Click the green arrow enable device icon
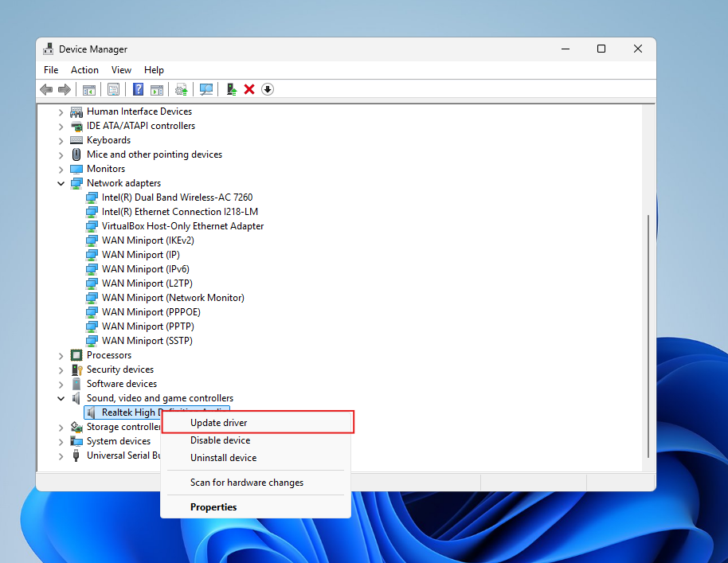This screenshot has width=728, height=563. pos(231,90)
